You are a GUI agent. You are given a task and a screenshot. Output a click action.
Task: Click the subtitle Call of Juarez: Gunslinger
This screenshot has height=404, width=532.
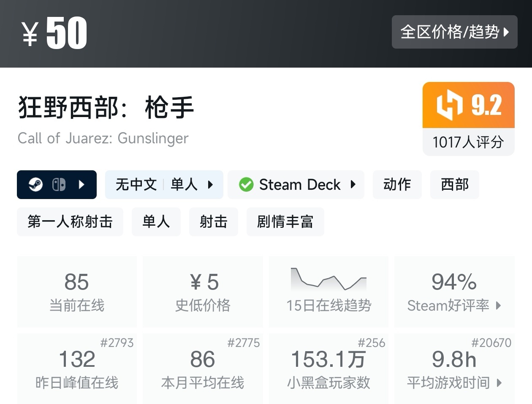tap(103, 138)
